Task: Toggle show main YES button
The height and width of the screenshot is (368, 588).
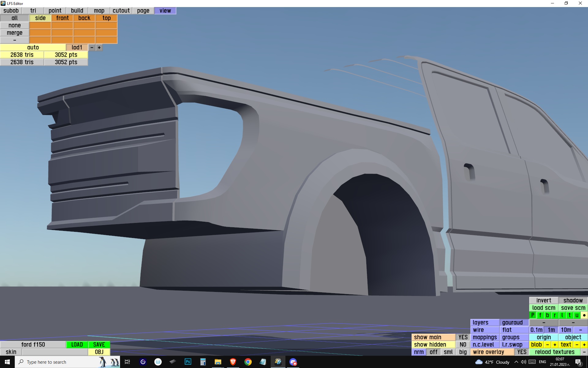Action: [463, 337]
